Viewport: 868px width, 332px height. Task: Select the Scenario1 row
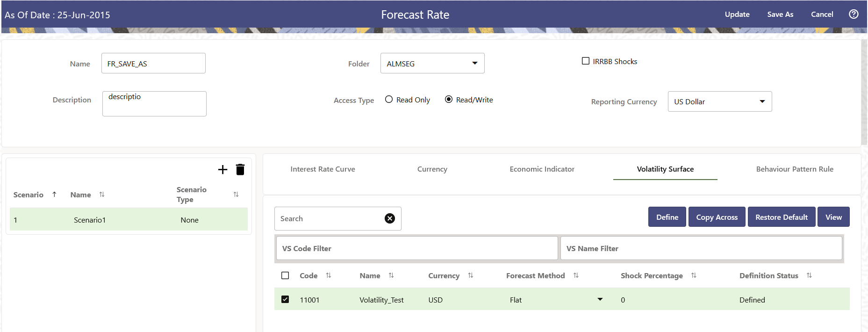(x=129, y=219)
